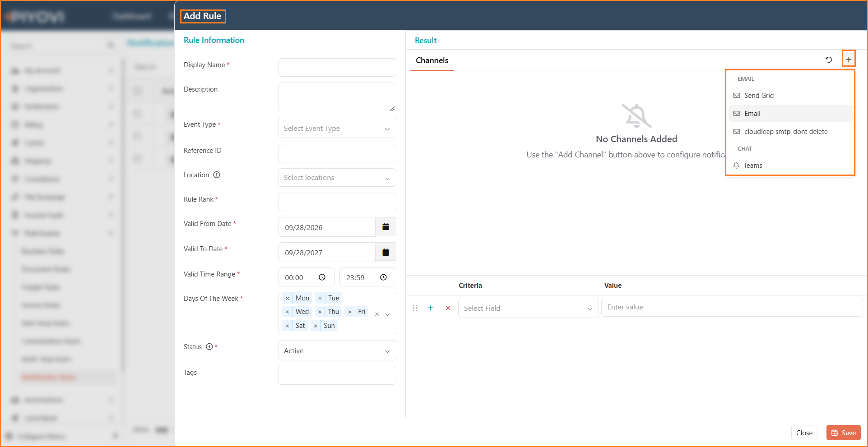Click the Location info icon

pyautogui.click(x=217, y=175)
